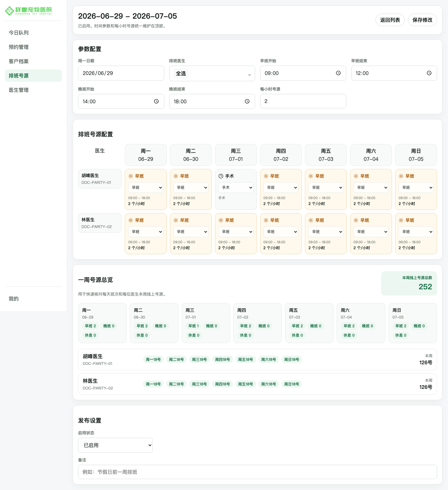Open 林医生's 周五 shift type dropdown
Image resolution: width=448 pixels, height=490 pixels.
(x=326, y=232)
